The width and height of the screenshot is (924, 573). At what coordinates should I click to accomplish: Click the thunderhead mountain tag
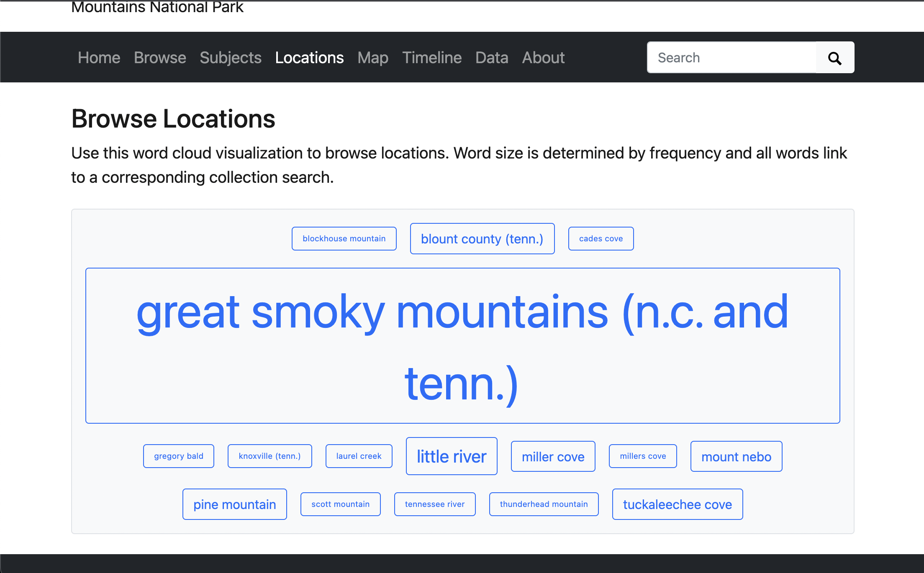[x=544, y=504]
